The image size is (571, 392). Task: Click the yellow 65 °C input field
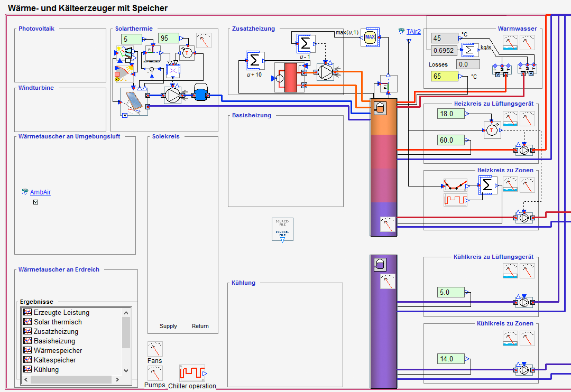pos(443,76)
